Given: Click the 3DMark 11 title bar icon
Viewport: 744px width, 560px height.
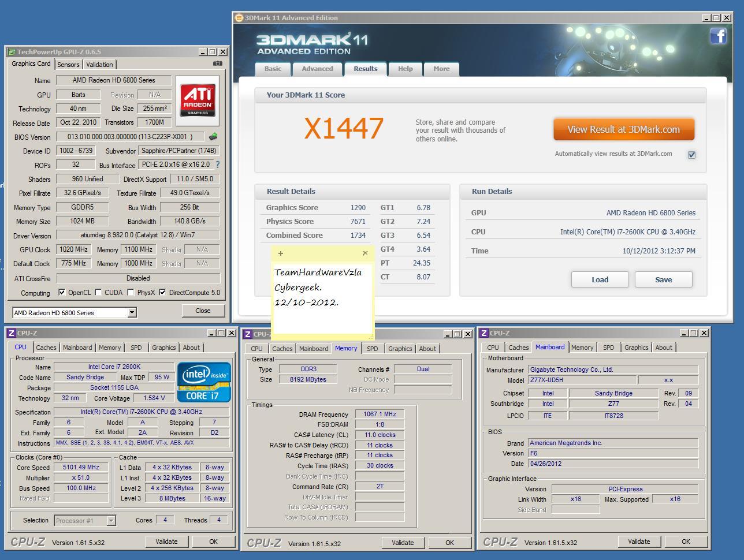Looking at the screenshot, I should click(239, 18).
